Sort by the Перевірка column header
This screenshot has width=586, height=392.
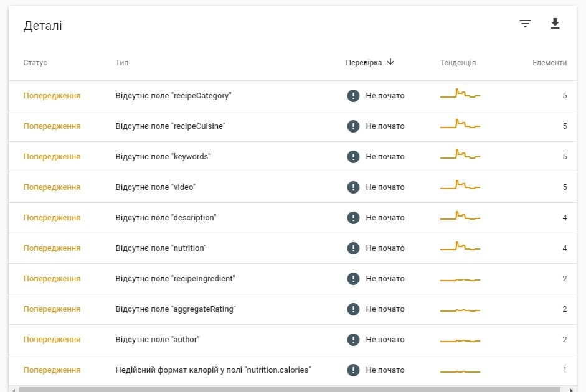pyautogui.click(x=364, y=63)
